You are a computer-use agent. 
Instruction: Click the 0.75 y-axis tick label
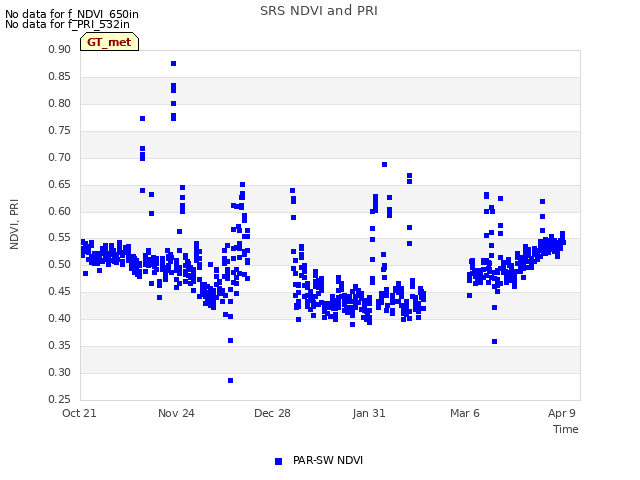[59, 130]
